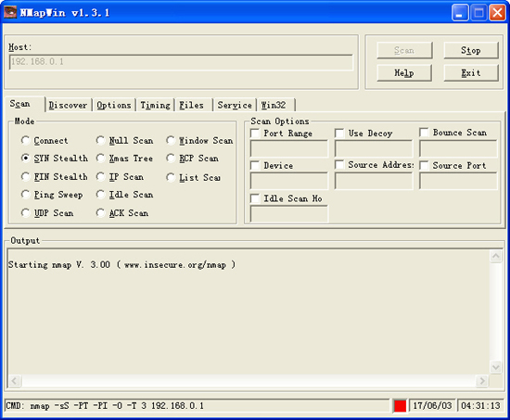Stop the running scan
The image size is (510, 420).
coord(471,50)
